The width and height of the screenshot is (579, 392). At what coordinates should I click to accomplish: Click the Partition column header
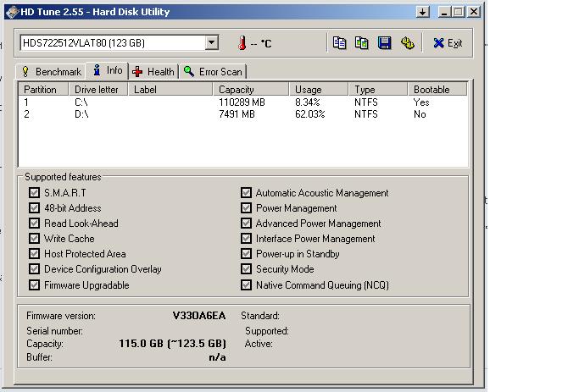(43, 90)
